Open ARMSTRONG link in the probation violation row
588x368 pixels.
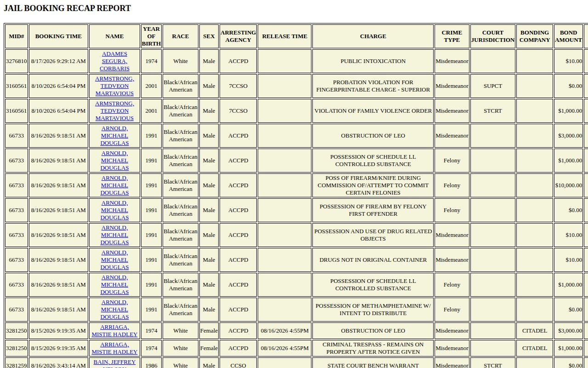pos(114,86)
